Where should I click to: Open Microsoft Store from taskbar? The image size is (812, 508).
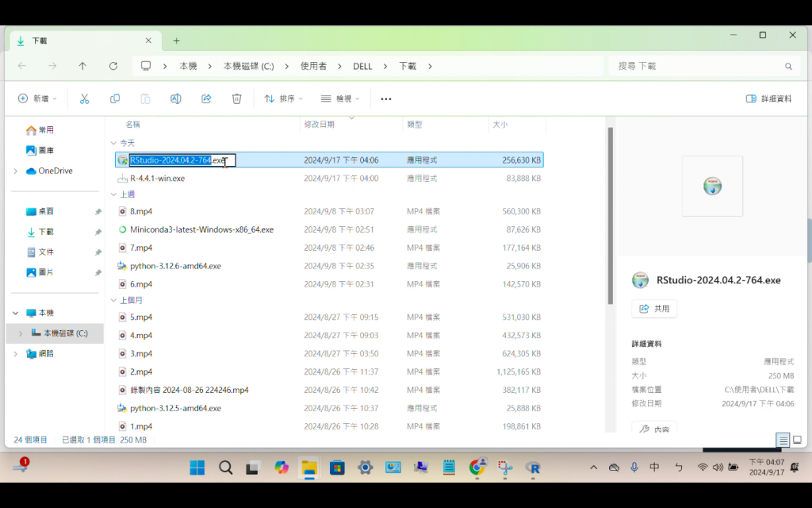337,468
